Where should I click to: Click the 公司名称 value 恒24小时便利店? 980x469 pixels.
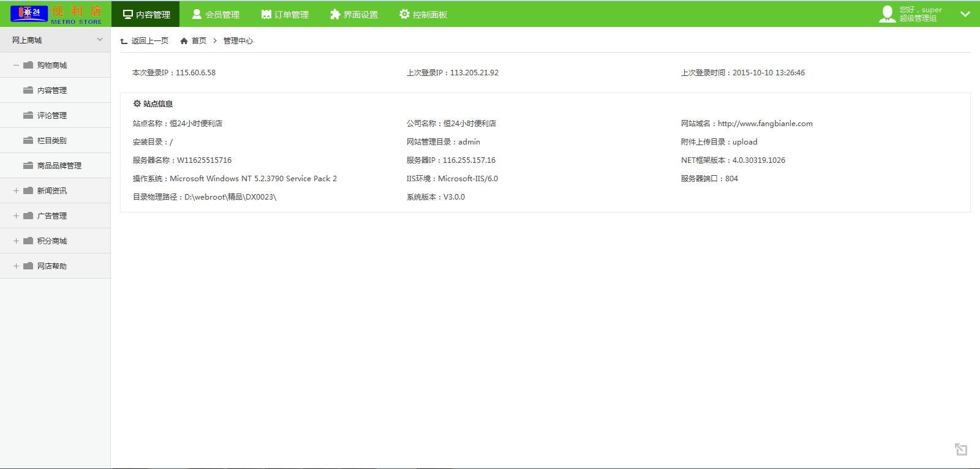click(x=470, y=123)
